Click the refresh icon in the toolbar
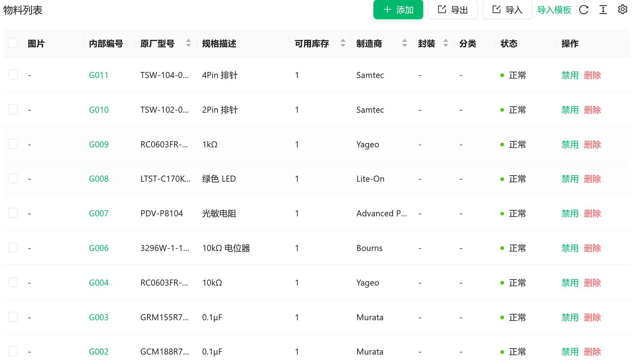This screenshot has height=364, width=634. tap(583, 10)
